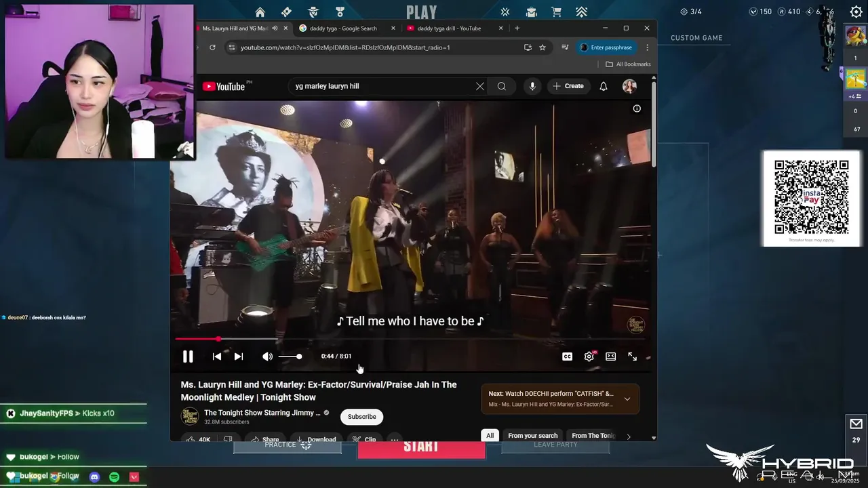Close the daddy tyga Google Search tab
Screen dimensions: 868x488
393,28
